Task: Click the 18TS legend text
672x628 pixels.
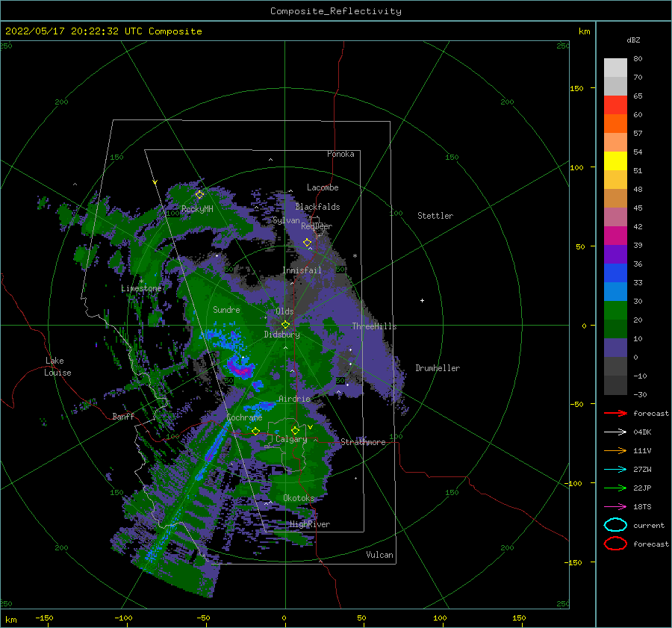Action: 642,507
